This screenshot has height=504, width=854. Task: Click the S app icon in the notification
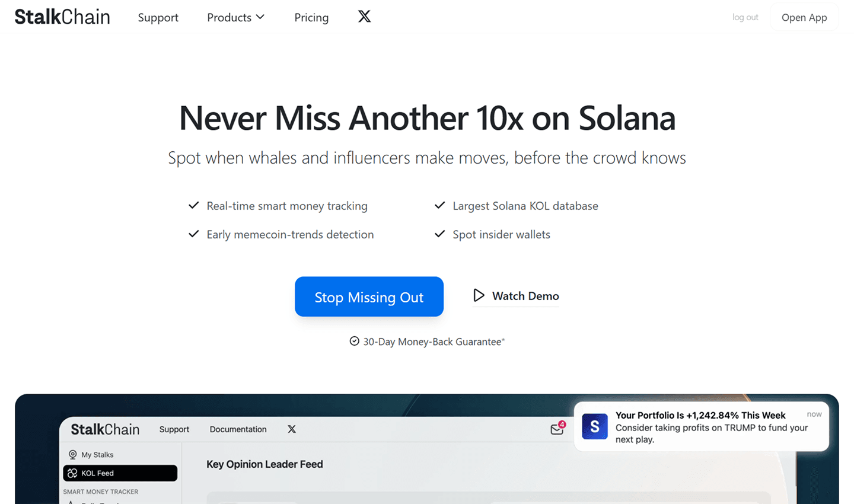pyautogui.click(x=595, y=426)
